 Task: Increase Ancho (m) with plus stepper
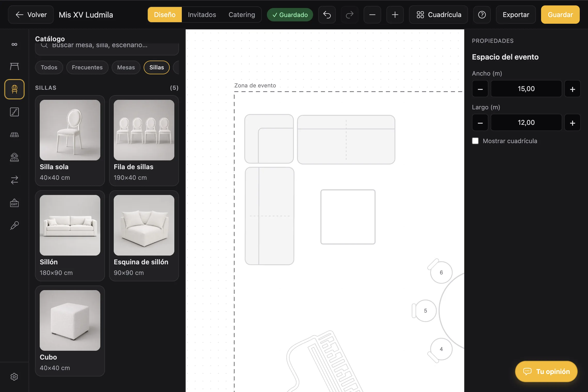573,89
